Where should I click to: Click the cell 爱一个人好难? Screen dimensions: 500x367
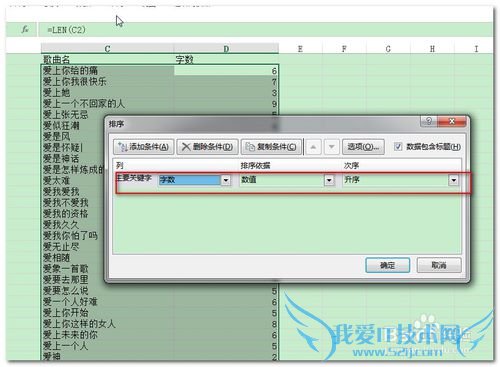(x=107, y=302)
